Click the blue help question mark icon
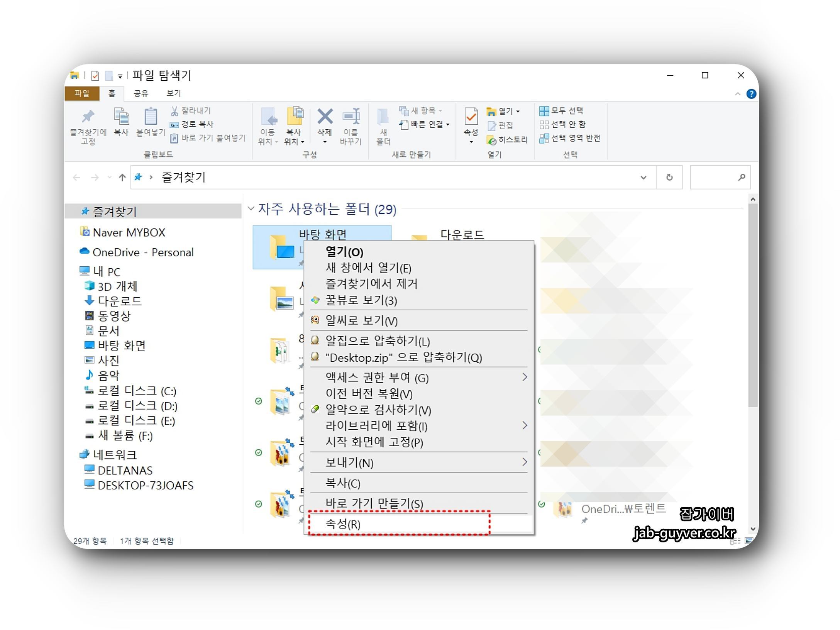The height and width of the screenshot is (630, 840). coord(751,94)
